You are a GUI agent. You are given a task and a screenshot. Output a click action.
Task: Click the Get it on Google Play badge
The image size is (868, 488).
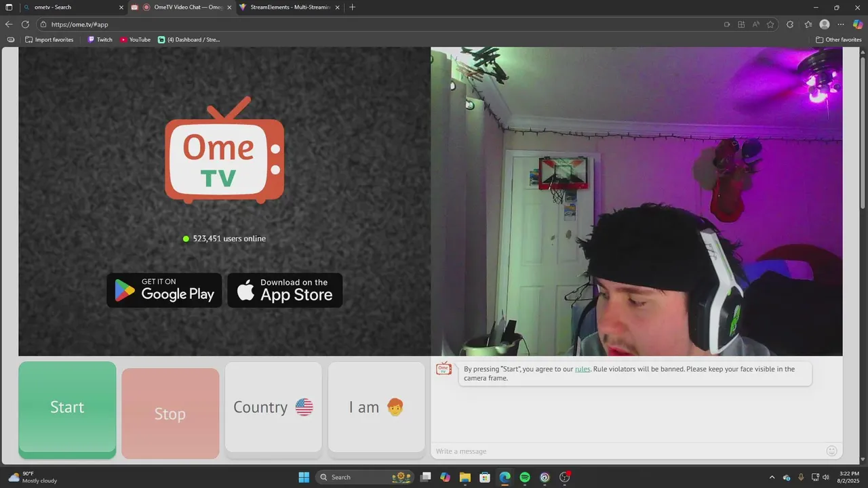(164, 290)
